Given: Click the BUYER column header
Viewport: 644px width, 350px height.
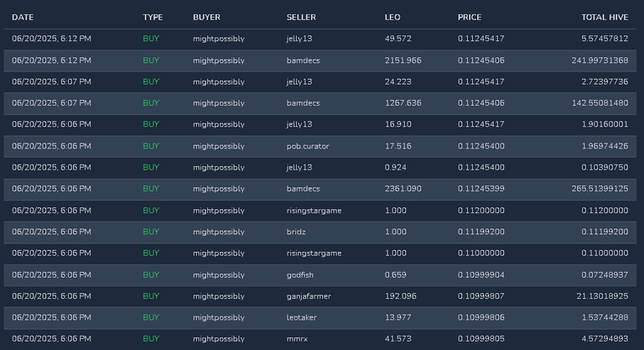Looking at the screenshot, I should 206,18.
